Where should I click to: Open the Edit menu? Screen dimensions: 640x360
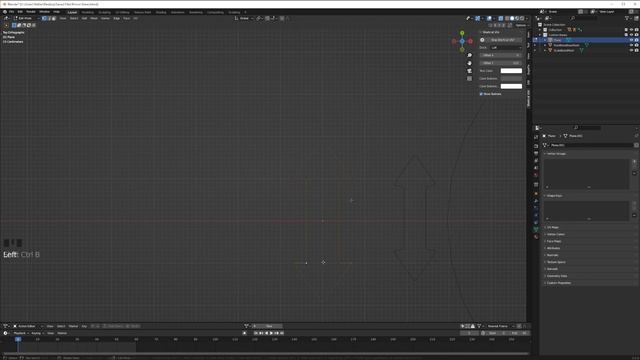pyautogui.click(x=20, y=12)
